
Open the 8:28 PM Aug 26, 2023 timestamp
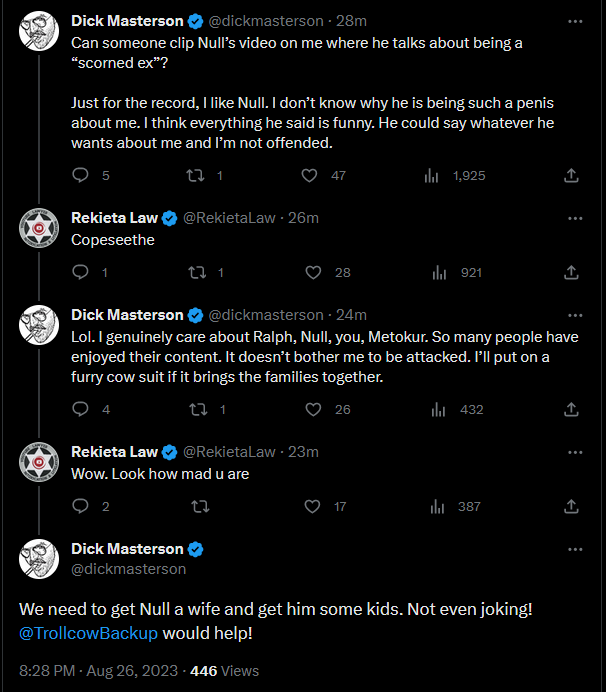pos(98,670)
